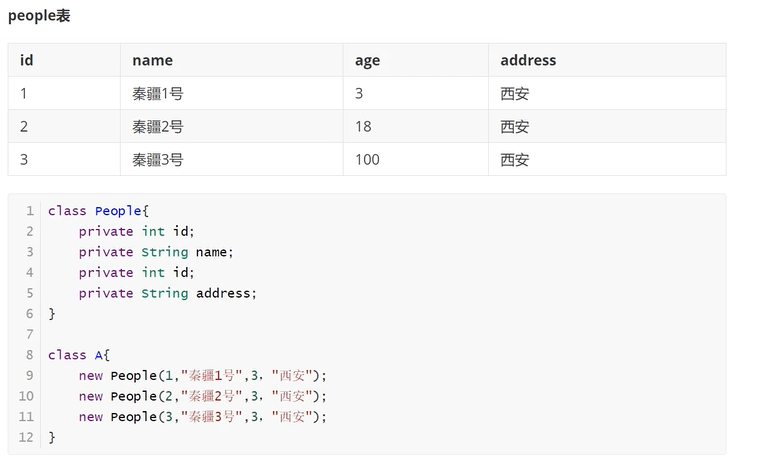Select the table cell "秦疆3号"
Viewport: 758px width, 472px height.
157,160
